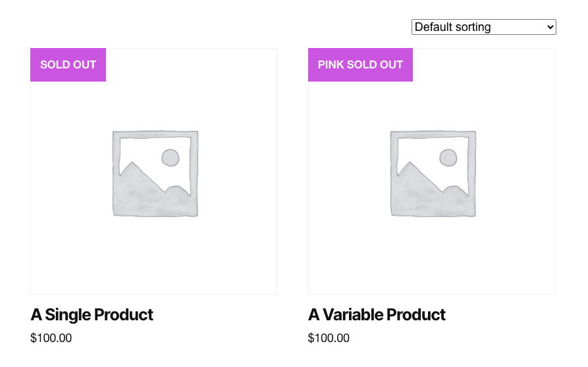
Task: Click the sorting dropdown chevron arrow
Action: (x=550, y=27)
